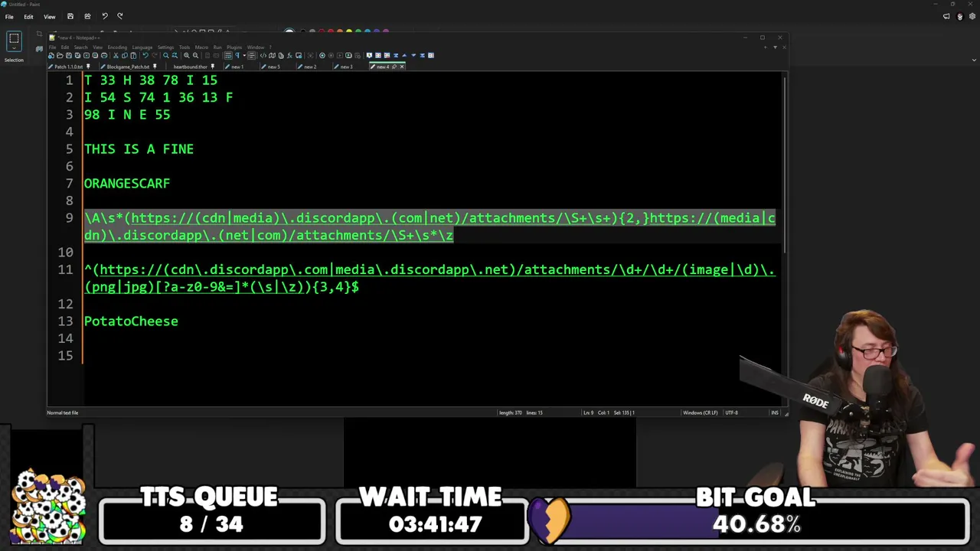Click the UTF-8 encoding status field
The image size is (980, 551).
click(x=731, y=412)
